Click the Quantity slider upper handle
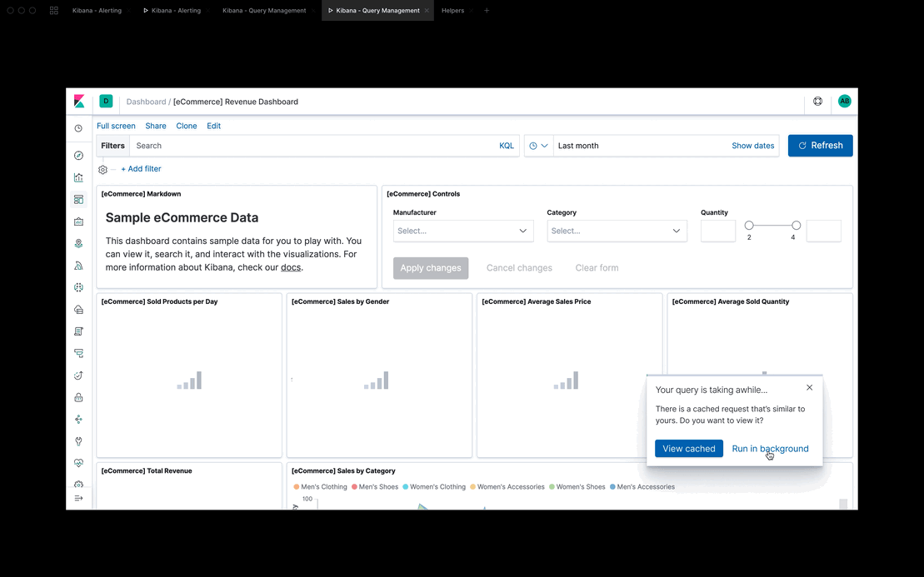The width and height of the screenshot is (924, 577). click(797, 226)
